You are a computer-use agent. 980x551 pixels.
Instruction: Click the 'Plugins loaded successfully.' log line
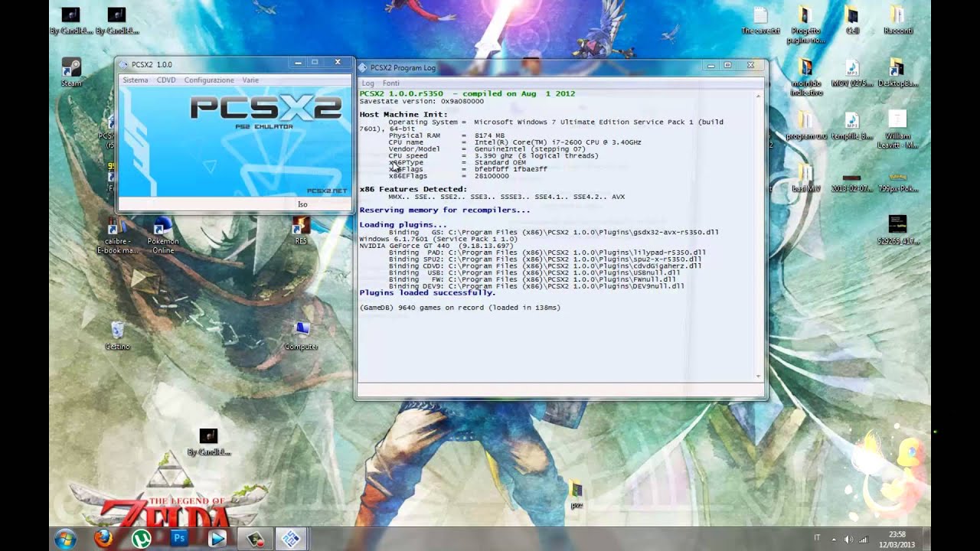[x=427, y=292]
